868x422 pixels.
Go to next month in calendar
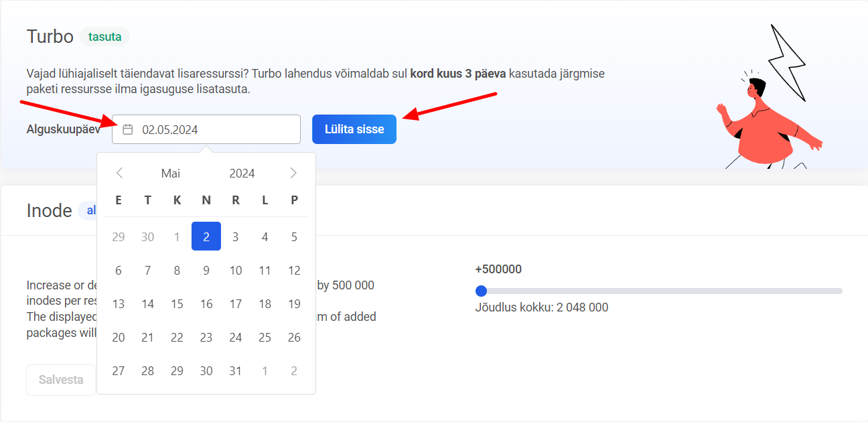[293, 173]
